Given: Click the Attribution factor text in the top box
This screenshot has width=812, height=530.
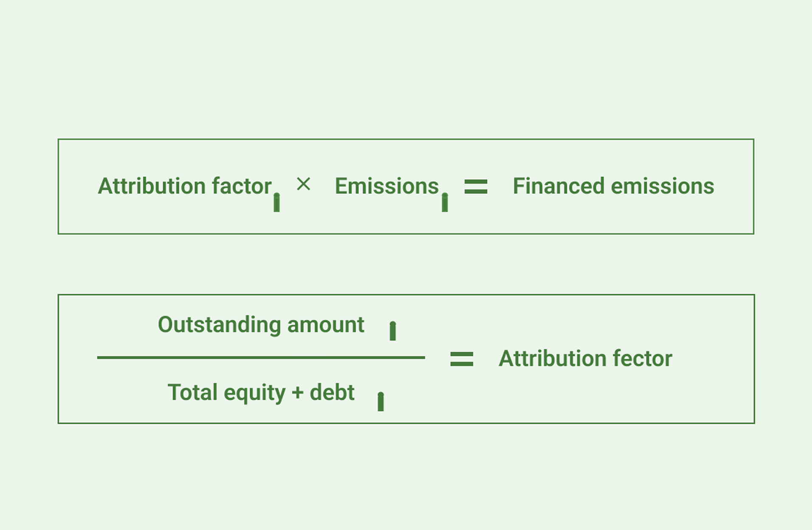Looking at the screenshot, I should 185,186.
